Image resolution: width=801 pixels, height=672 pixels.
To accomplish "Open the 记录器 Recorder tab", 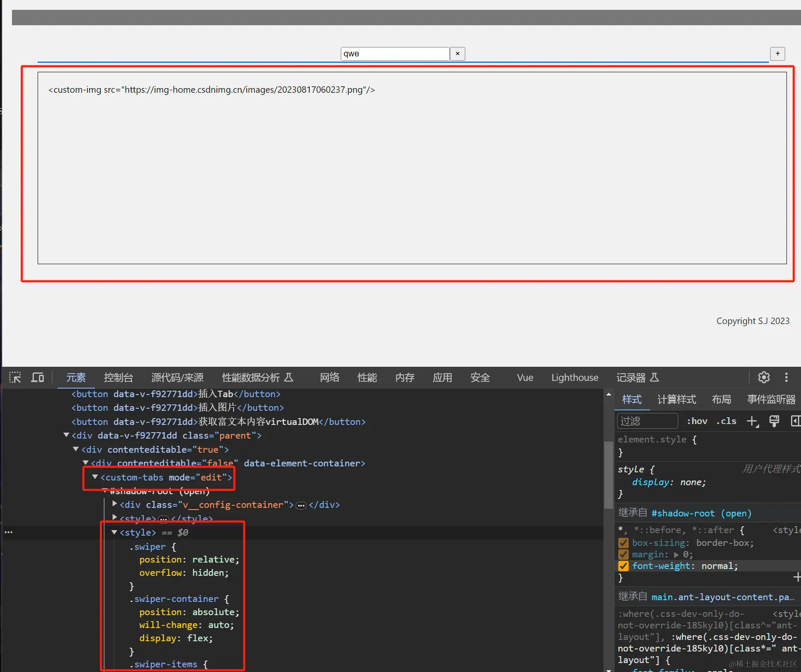I will coord(637,377).
